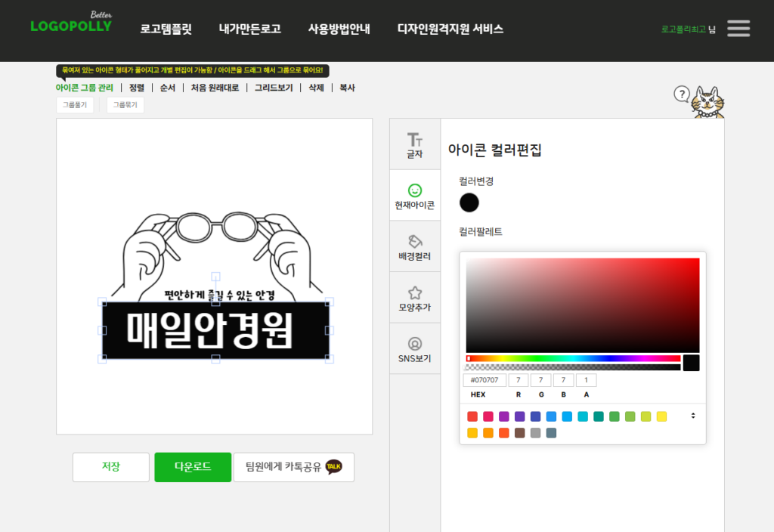Open the SNS보기 profile tab
Image resolution: width=774 pixels, height=532 pixels.
415,349
